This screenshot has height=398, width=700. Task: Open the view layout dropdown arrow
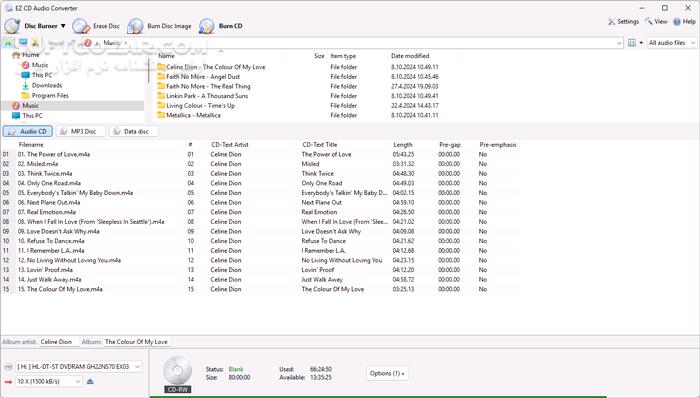(x=642, y=43)
